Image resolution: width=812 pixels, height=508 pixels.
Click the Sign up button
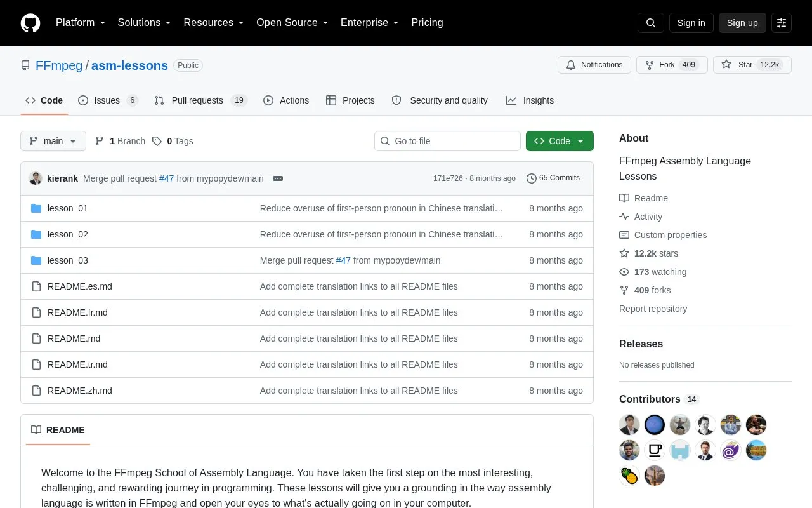pyautogui.click(x=742, y=23)
